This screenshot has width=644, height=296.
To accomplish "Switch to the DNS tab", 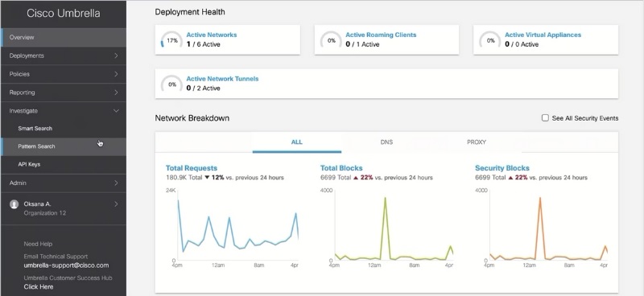I will pyautogui.click(x=386, y=142).
